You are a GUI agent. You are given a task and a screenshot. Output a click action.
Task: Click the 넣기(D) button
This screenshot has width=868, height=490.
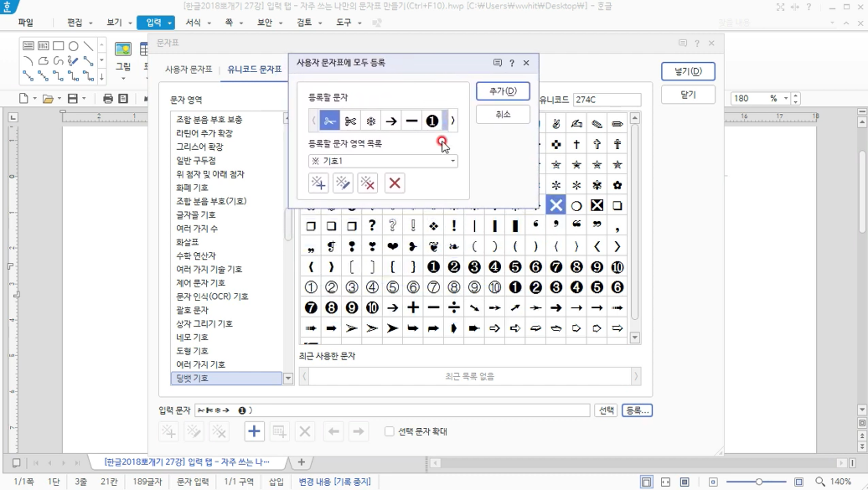[688, 71]
